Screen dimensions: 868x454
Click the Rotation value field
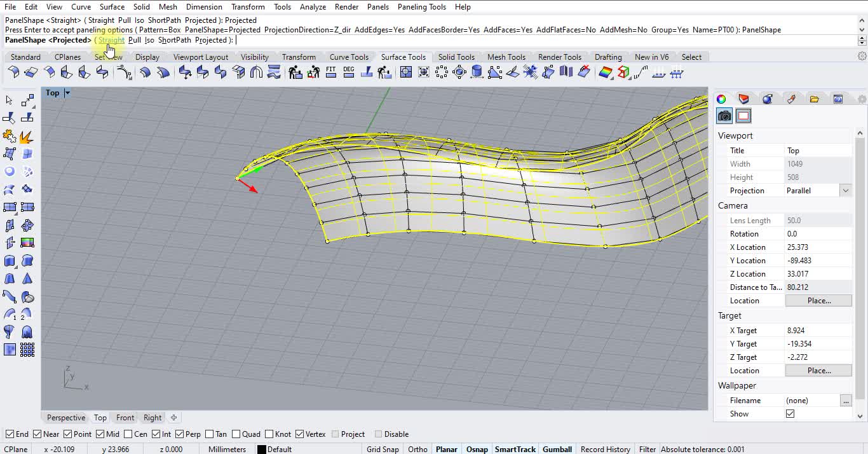pyautogui.click(x=818, y=234)
